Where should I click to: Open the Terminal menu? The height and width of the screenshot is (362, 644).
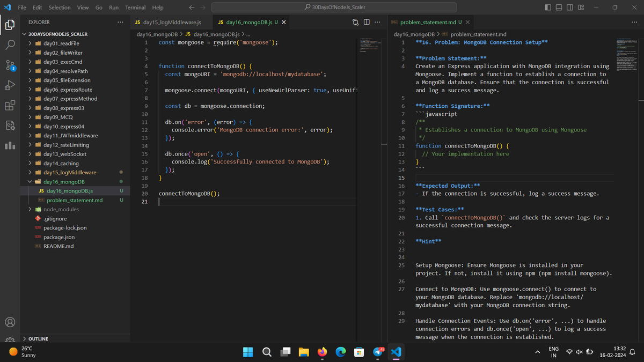pyautogui.click(x=135, y=8)
